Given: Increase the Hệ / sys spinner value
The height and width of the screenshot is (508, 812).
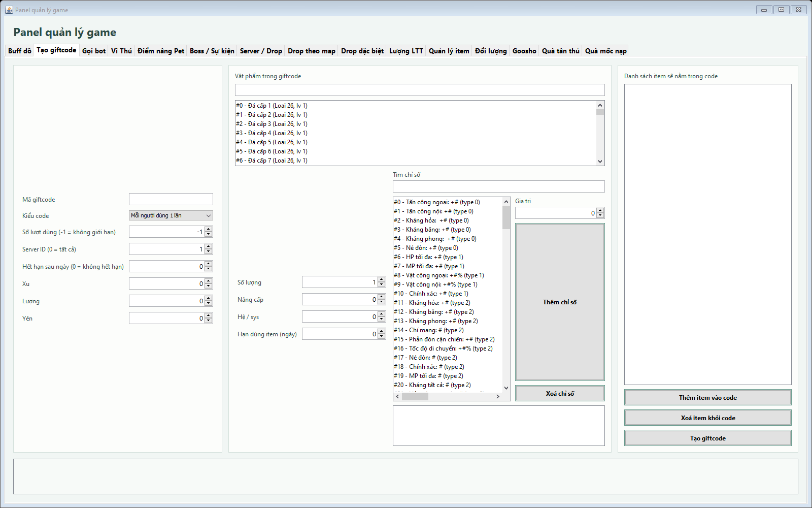Looking at the screenshot, I should tap(382, 314).
